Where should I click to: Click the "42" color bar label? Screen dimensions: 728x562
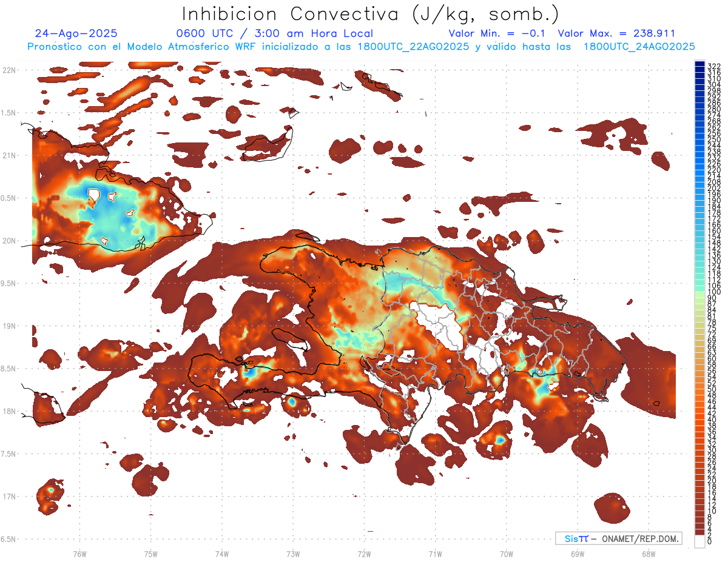coord(712,413)
